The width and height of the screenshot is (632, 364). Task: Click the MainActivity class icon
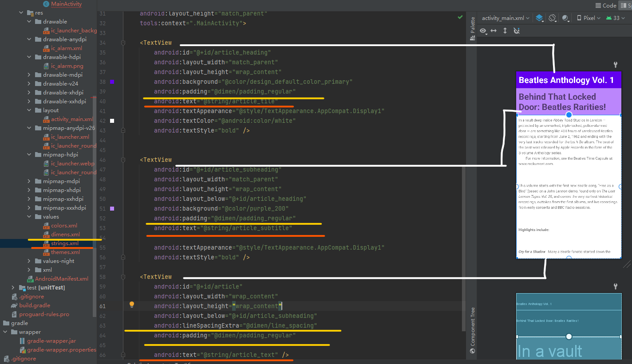click(46, 4)
